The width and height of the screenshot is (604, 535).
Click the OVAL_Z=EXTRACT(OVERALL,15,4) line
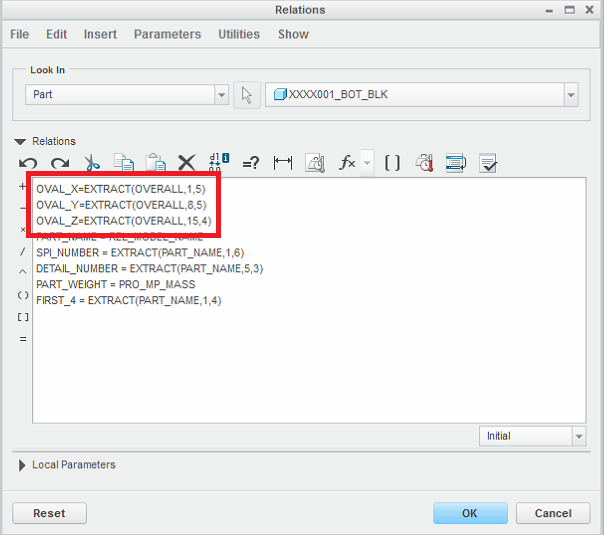point(124,221)
